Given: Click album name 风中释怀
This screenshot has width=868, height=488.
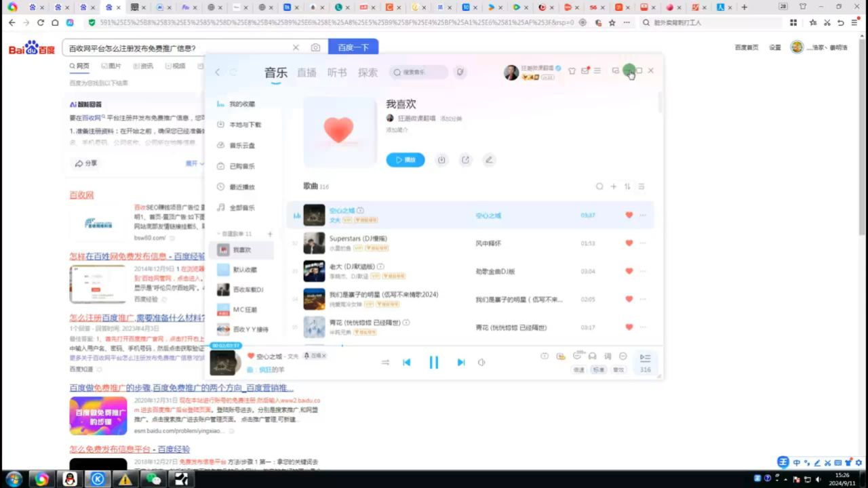Looking at the screenshot, I should [488, 243].
